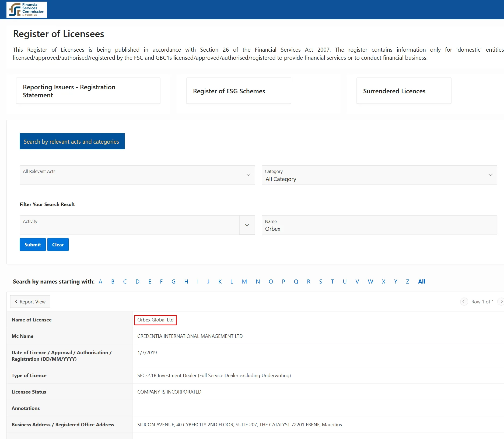This screenshot has height=439, width=504.
Task: Select SEC-2.1B Investment Dealer licence type
Action: pos(214,376)
